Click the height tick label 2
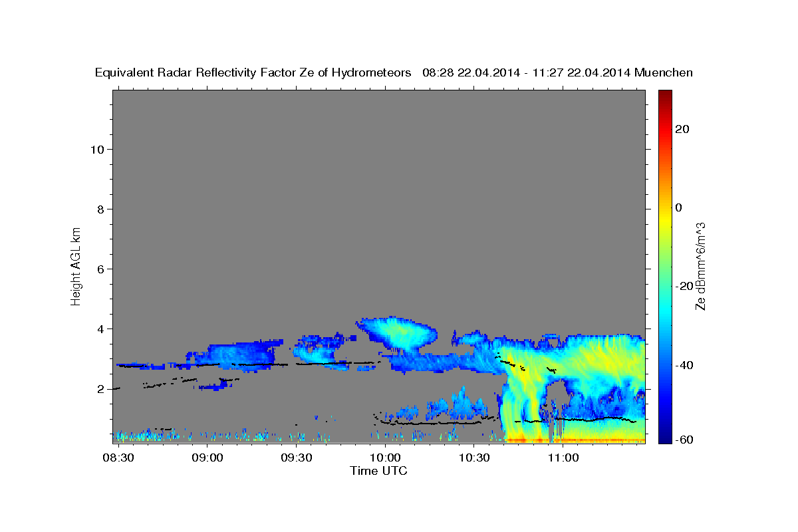Screen dimensions: 798x532 tap(101, 388)
